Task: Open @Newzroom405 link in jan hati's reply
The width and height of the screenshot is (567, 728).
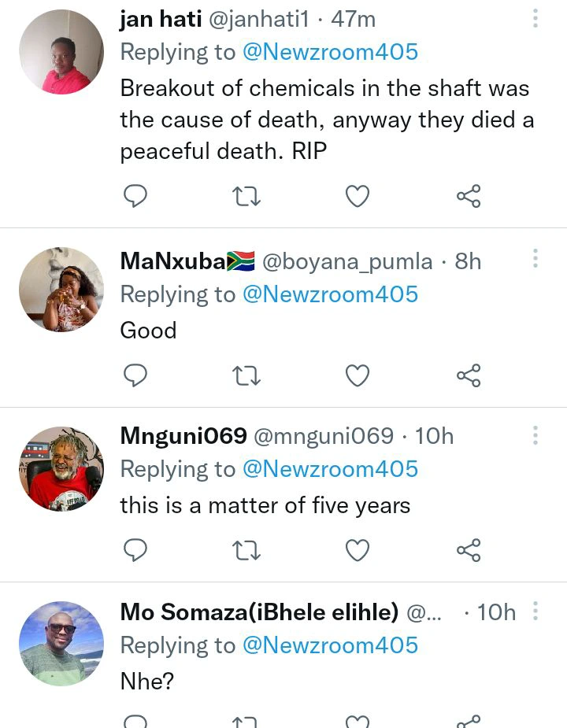Action: pos(331,53)
